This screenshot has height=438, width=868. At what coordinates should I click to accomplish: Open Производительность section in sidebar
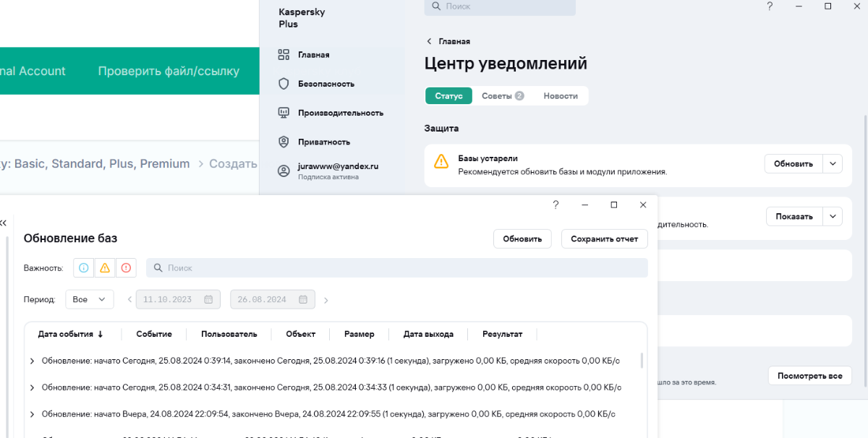pos(331,113)
